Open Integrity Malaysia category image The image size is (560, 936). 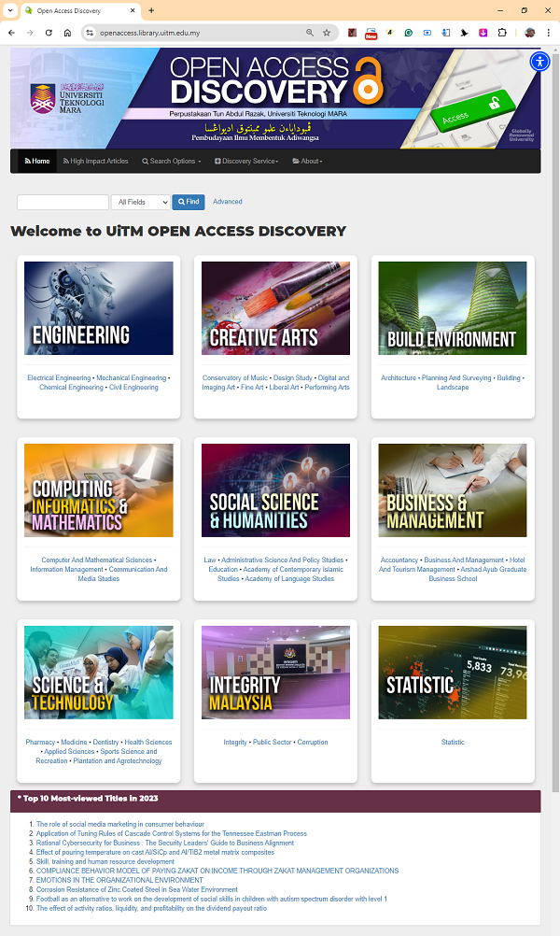(x=275, y=673)
